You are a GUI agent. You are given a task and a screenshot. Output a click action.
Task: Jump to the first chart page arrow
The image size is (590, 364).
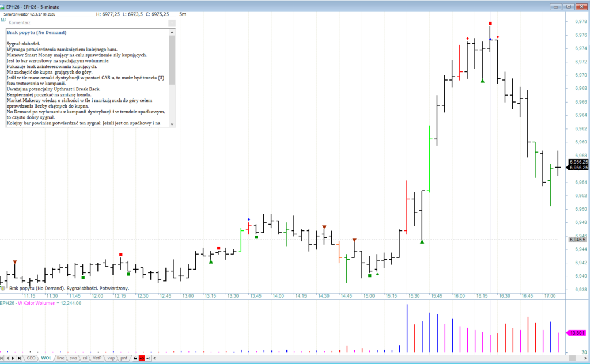3,358
